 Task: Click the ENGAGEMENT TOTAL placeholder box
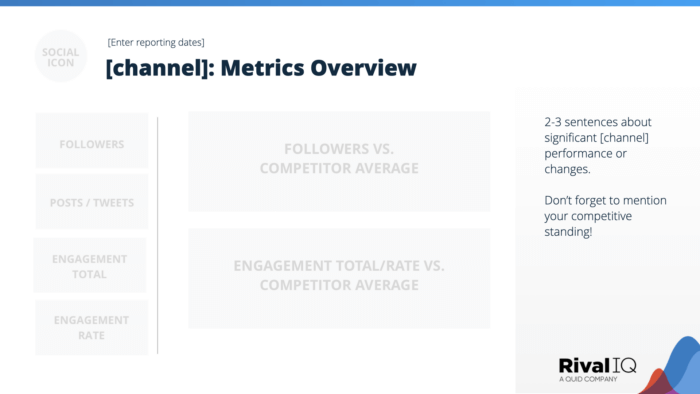pyautogui.click(x=90, y=265)
